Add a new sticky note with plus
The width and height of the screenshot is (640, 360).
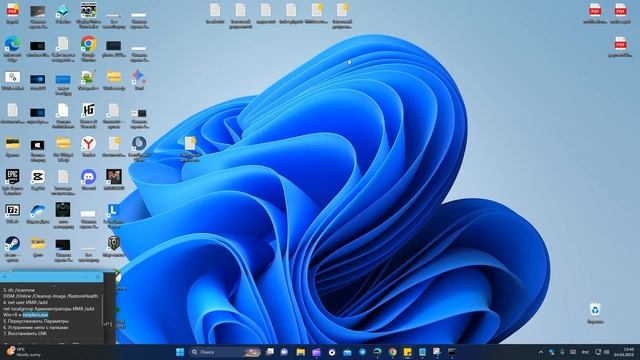click(4, 277)
